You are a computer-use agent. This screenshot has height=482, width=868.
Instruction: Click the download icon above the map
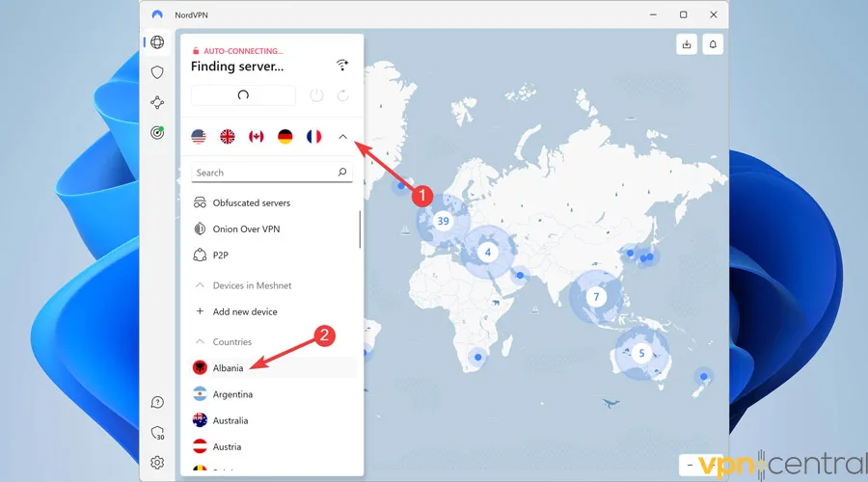[687, 44]
